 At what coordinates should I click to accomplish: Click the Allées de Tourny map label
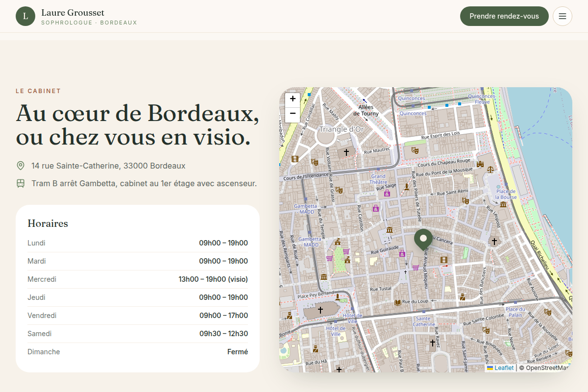(366, 110)
